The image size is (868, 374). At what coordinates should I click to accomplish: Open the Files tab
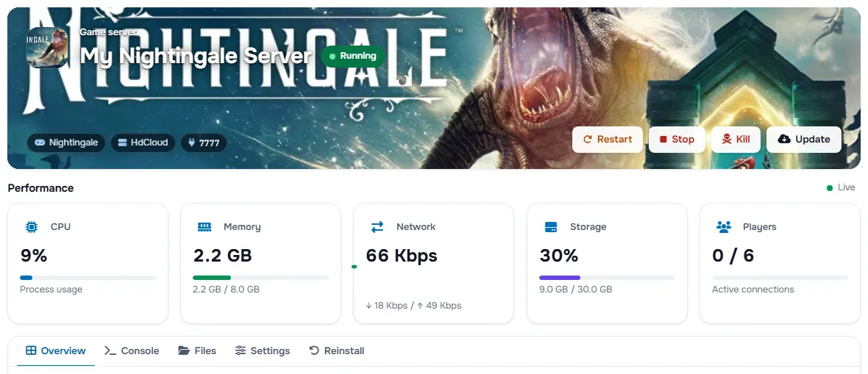coord(197,350)
